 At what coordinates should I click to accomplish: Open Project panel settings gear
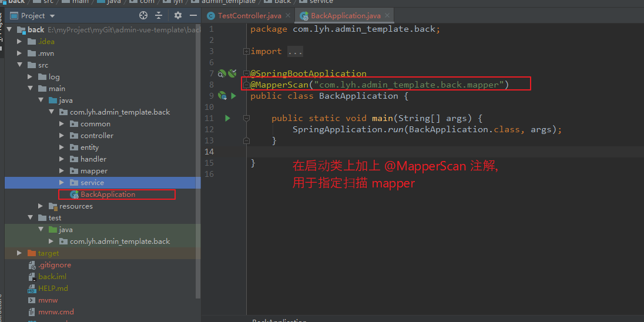pyautogui.click(x=178, y=16)
